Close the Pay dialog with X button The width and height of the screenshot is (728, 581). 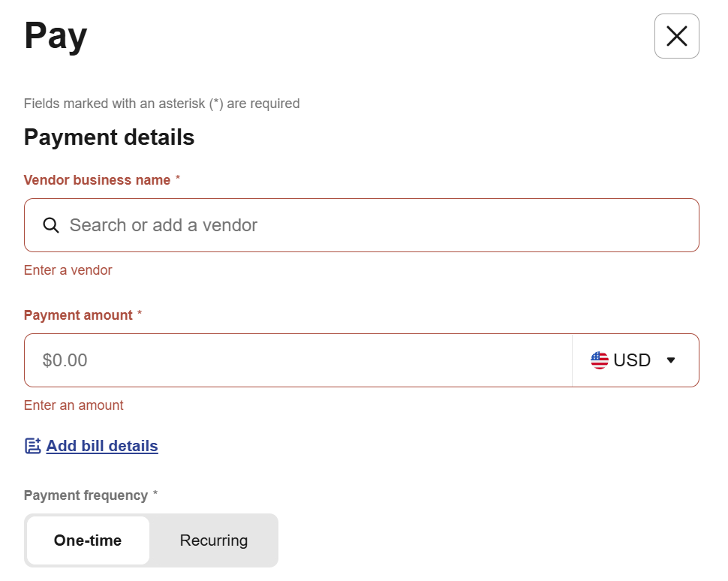click(x=676, y=36)
